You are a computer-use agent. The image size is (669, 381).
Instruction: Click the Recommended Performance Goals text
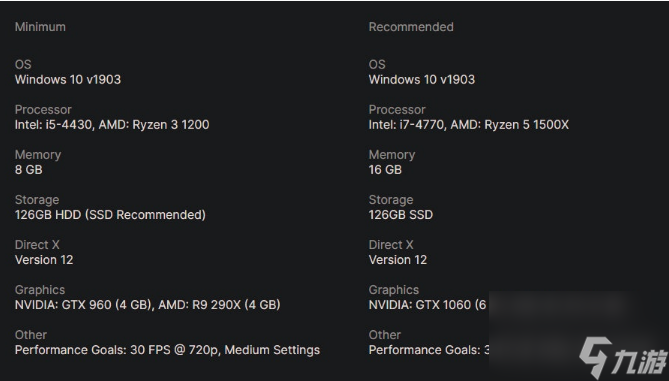(x=429, y=350)
